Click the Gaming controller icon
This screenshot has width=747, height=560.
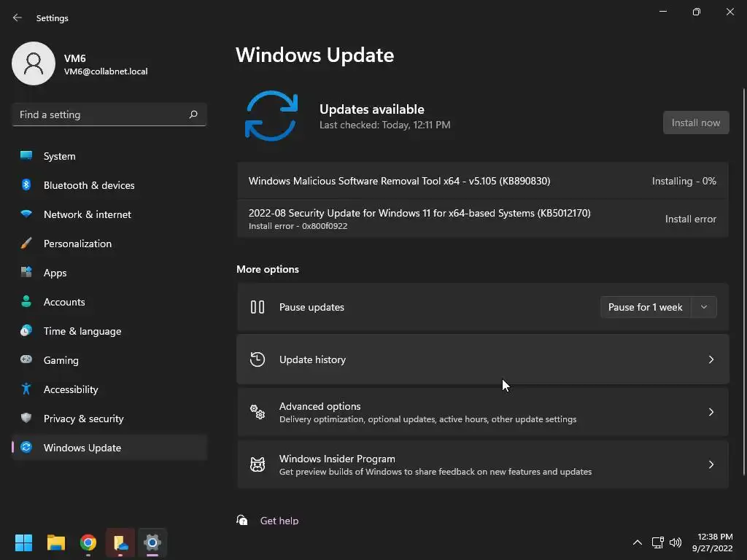[x=26, y=359]
